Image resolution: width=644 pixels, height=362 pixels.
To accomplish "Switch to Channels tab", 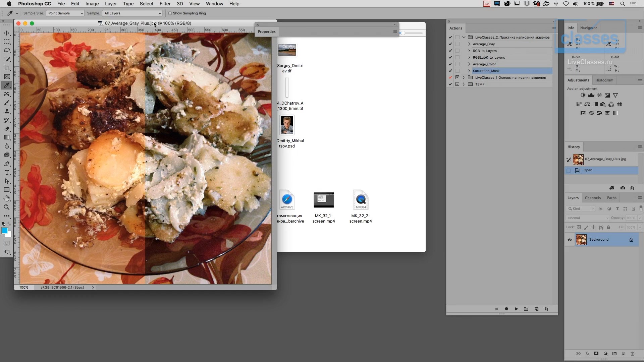I will click(x=593, y=198).
